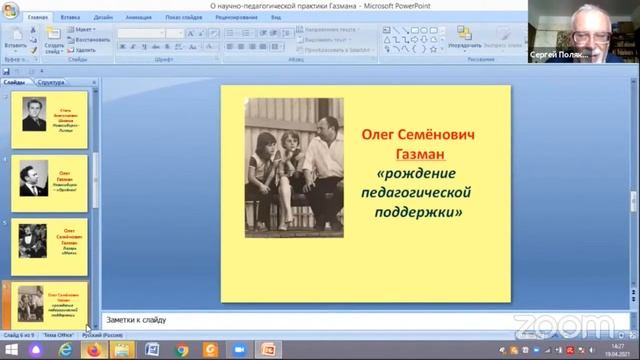The image size is (640, 360).
Task: Toggle bold formatting Ж
Action: tap(122, 47)
